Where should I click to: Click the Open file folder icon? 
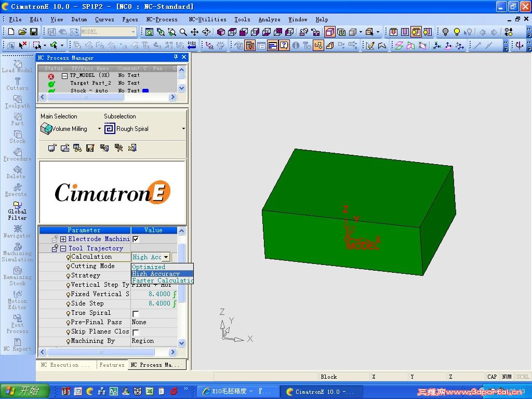coord(22,32)
